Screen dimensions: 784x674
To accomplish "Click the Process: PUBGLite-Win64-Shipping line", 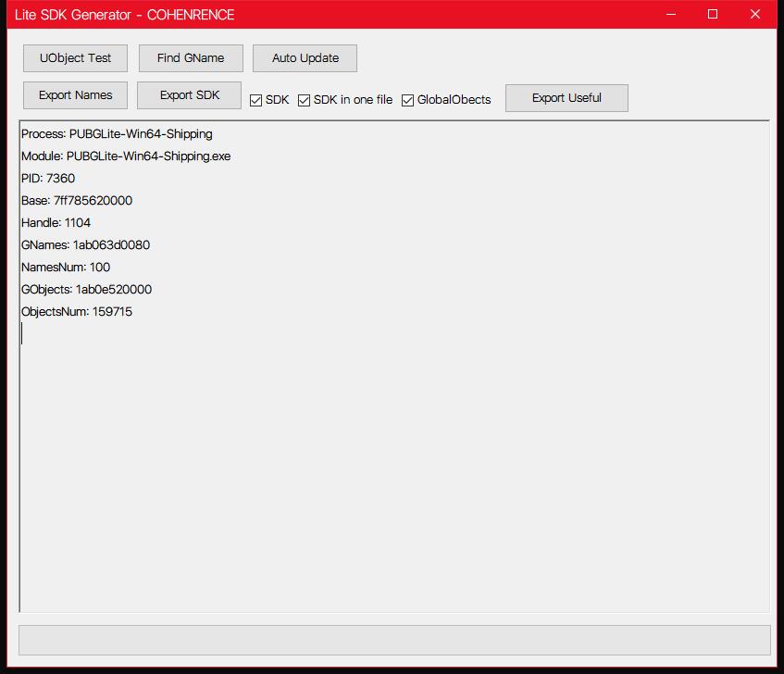I will tap(117, 134).
